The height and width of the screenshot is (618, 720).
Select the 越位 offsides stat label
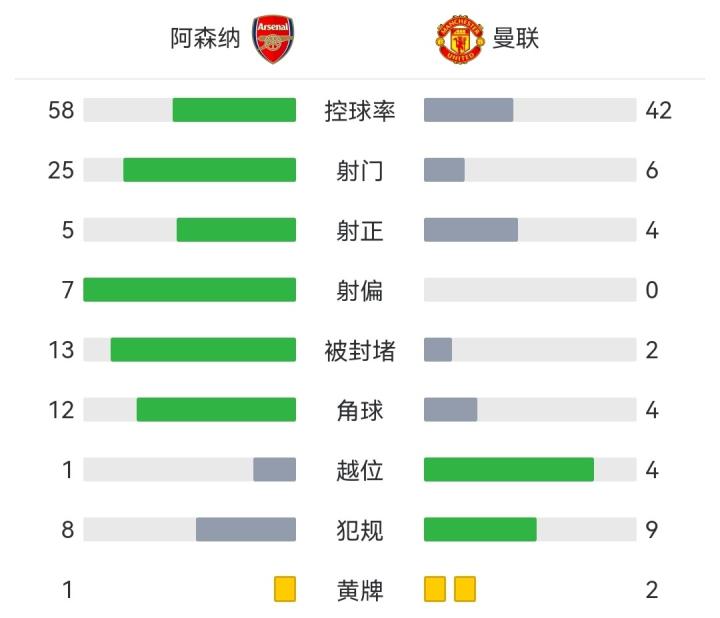[360, 471]
